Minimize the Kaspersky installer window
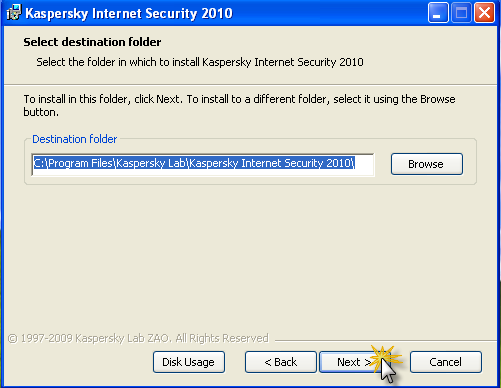This screenshot has width=501, height=388. pos(438,13)
